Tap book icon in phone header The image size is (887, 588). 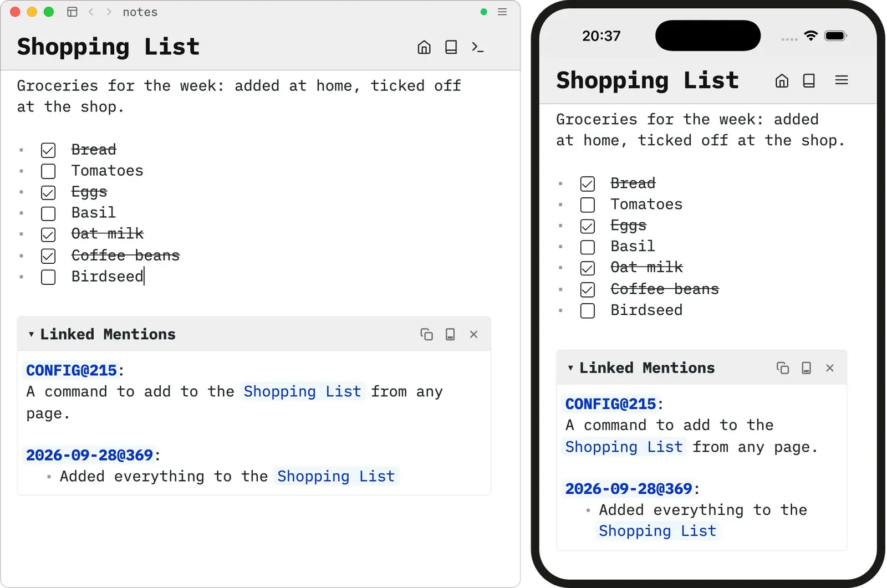coord(809,81)
